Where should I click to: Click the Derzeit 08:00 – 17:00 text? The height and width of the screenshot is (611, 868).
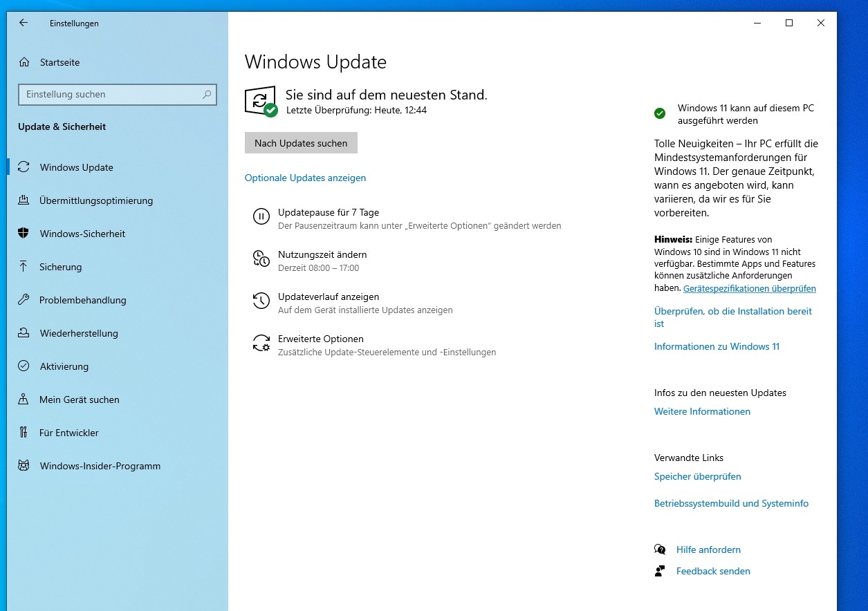tap(318, 268)
